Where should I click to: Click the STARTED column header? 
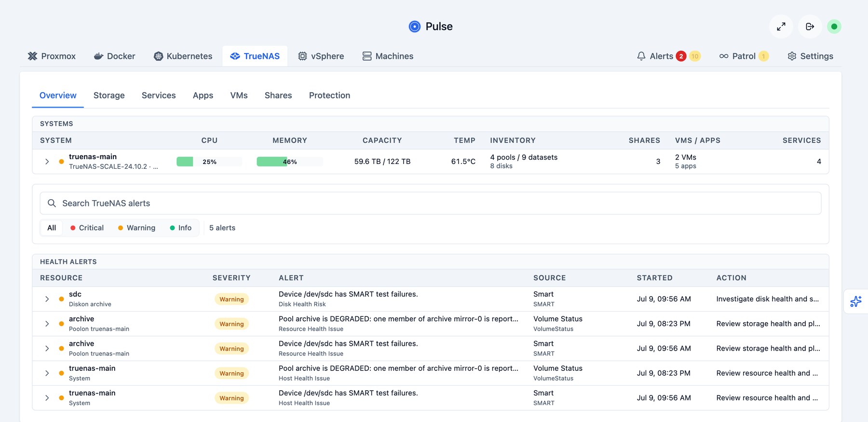pyautogui.click(x=654, y=278)
